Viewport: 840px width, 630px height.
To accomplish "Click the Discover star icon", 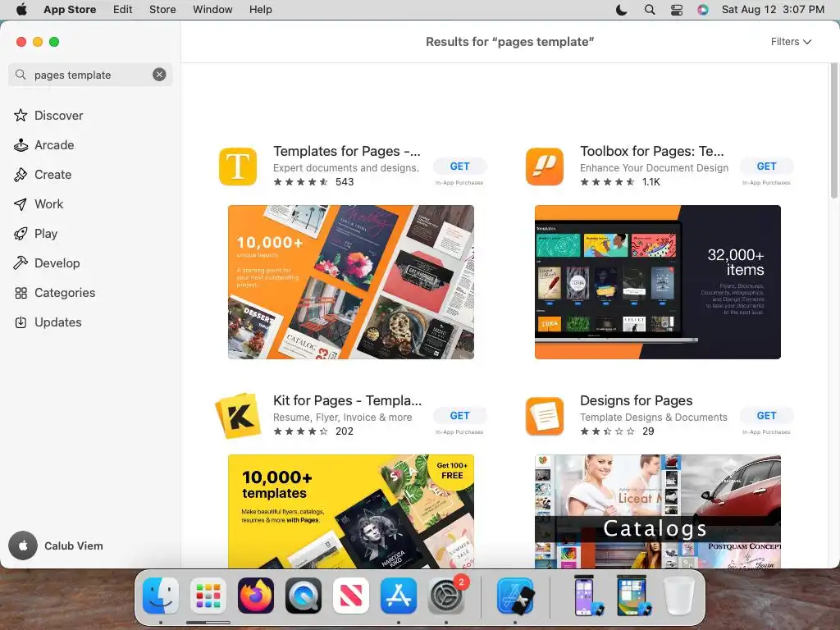I will coord(21,115).
